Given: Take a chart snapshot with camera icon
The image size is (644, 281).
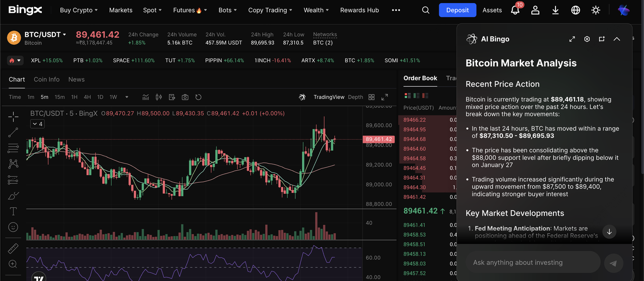Looking at the screenshot, I should pyautogui.click(x=185, y=97).
